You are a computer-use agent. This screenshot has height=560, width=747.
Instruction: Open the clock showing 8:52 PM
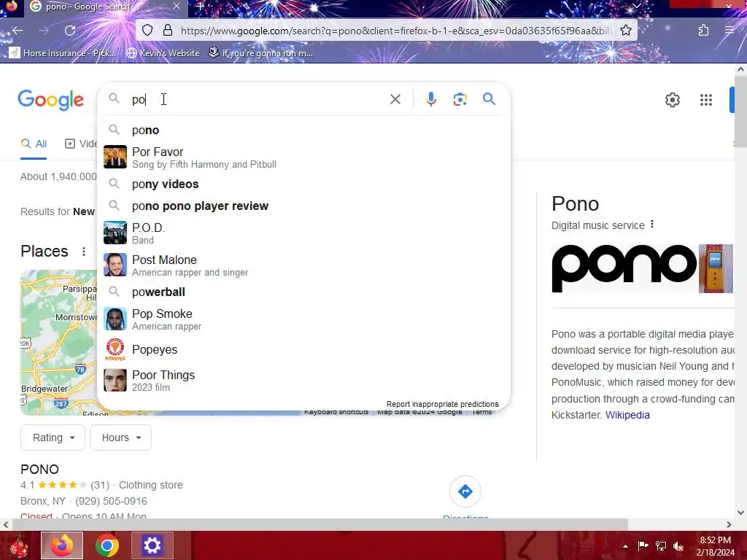[x=715, y=546]
